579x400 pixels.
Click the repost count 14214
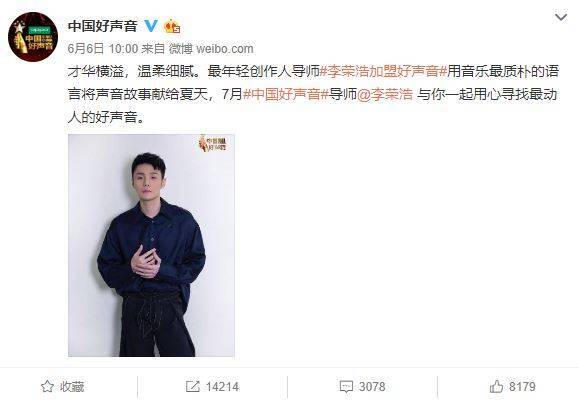point(222,387)
